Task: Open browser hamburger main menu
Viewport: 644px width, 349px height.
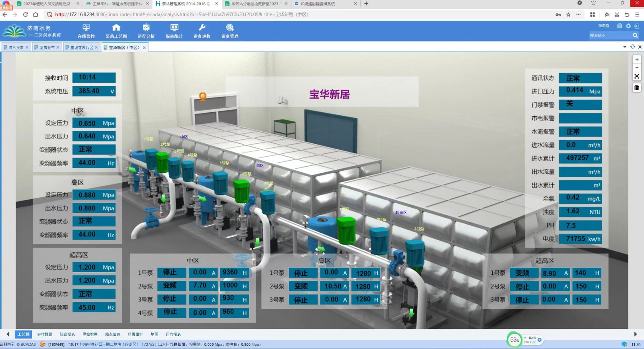Action: tap(637, 14)
